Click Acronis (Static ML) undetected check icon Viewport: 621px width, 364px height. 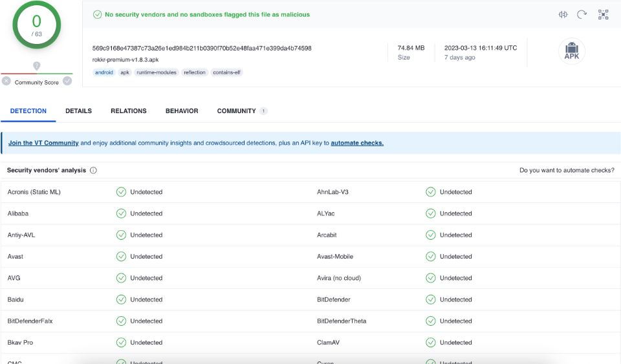[121, 192]
